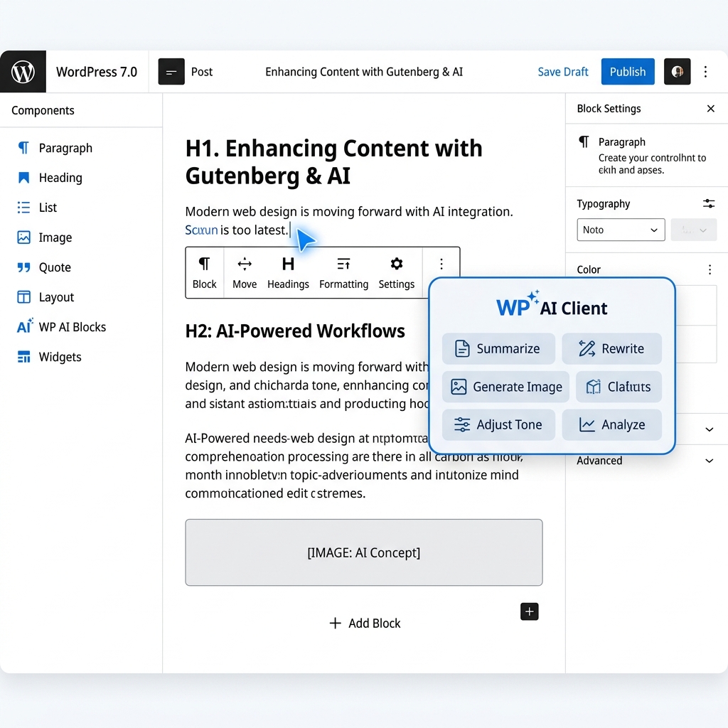Open block toolbar three-dot more options
This screenshot has height=728, width=728.
[x=441, y=264]
